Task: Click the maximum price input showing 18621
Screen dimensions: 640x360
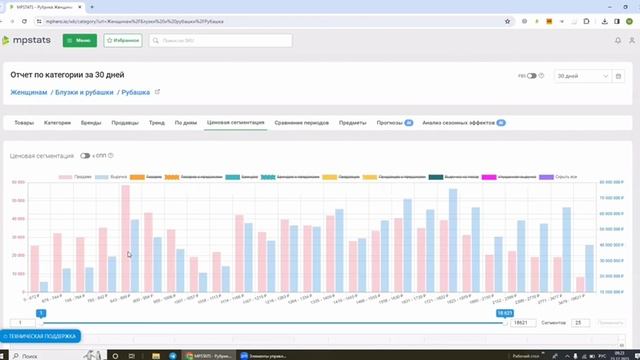Action: click(523, 322)
